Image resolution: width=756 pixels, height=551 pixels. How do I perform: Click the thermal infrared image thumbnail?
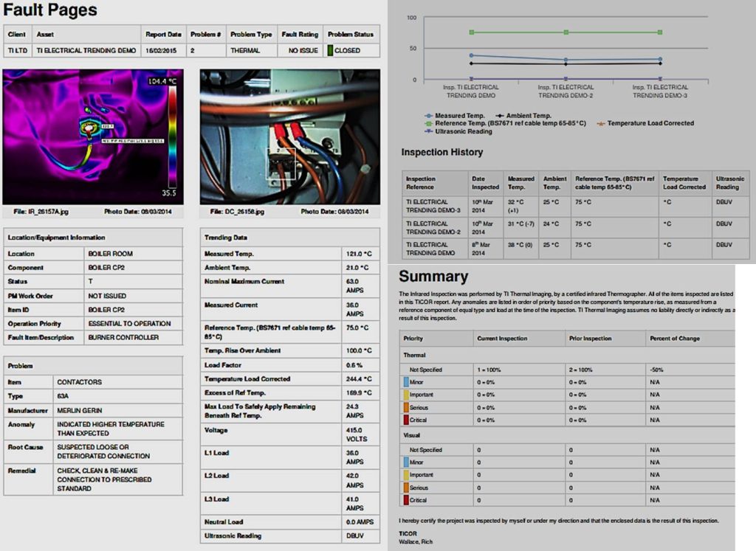tap(93, 136)
